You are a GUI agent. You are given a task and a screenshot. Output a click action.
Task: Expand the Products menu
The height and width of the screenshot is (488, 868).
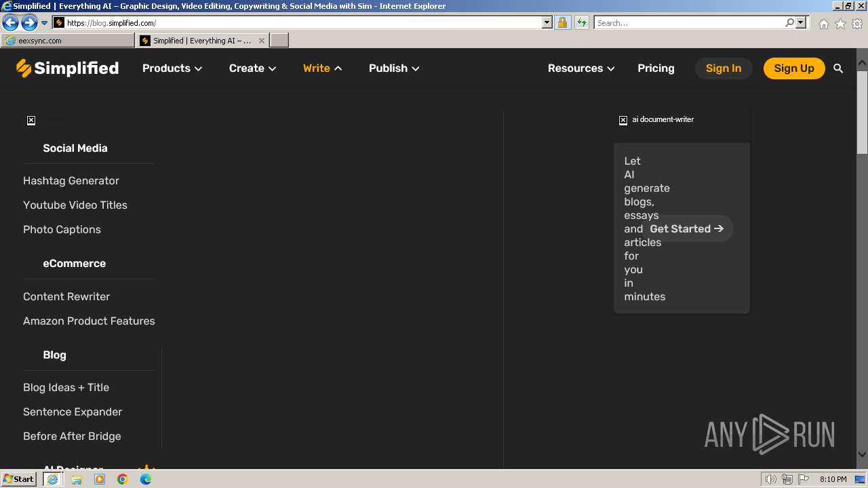point(172,68)
